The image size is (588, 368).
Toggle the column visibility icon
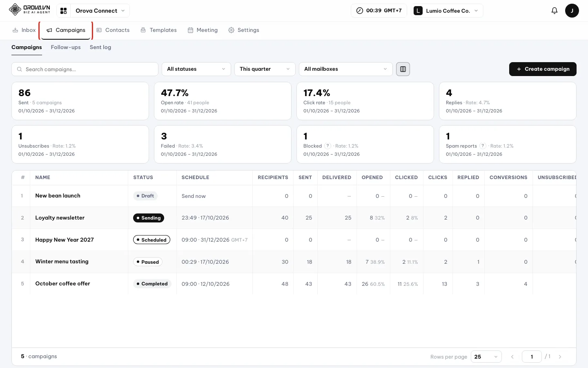pyautogui.click(x=403, y=69)
